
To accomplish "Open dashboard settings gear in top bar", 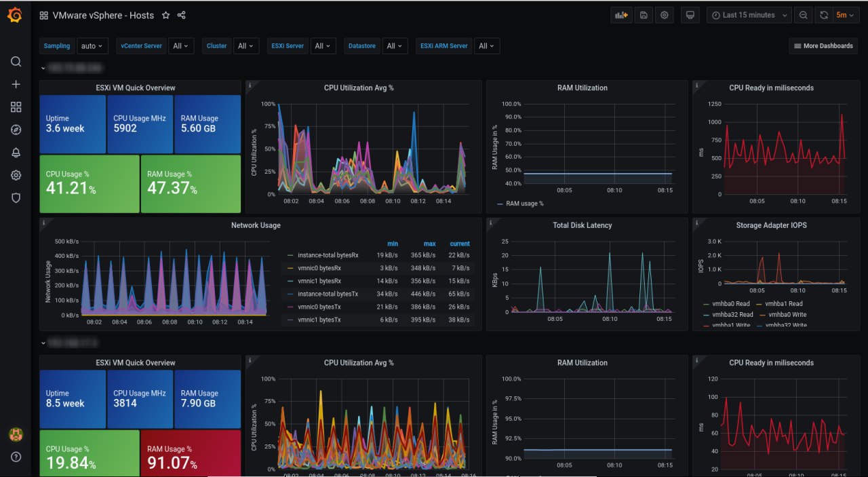I will 665,15.
